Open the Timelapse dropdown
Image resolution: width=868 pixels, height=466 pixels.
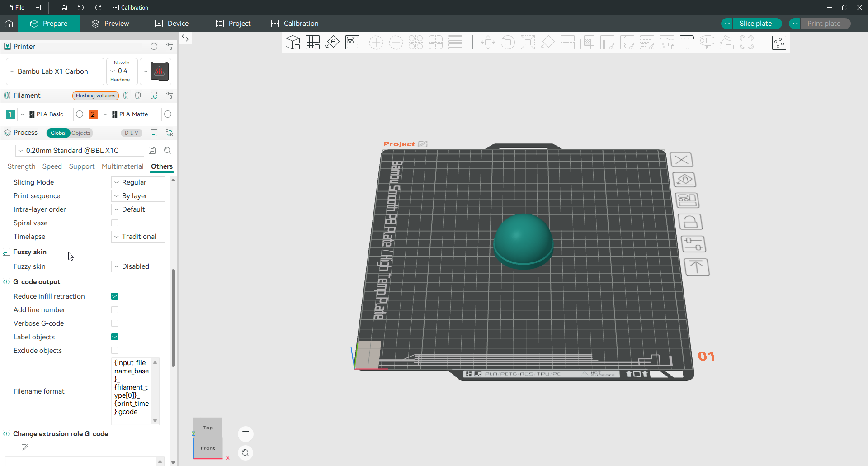point(138,237)
